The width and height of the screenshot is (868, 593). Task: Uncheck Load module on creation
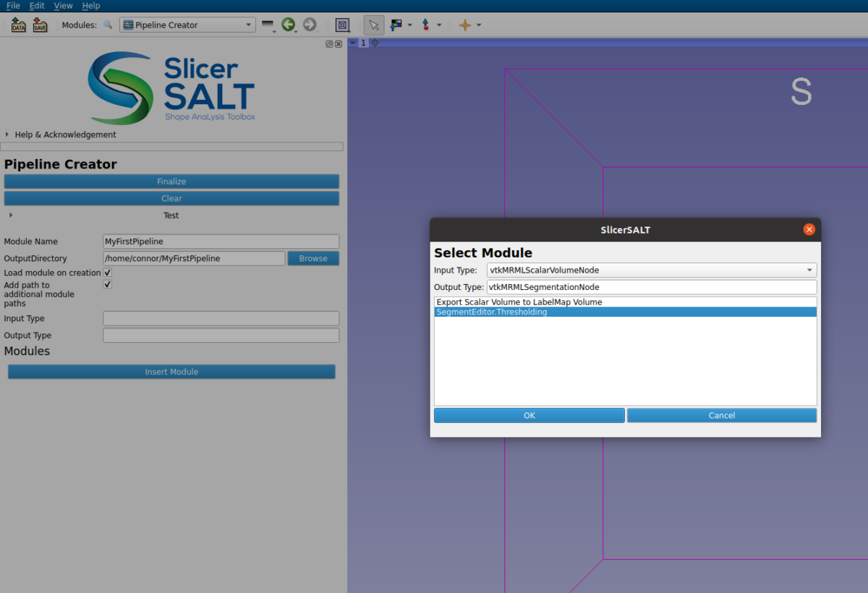[x=106, y=273]
